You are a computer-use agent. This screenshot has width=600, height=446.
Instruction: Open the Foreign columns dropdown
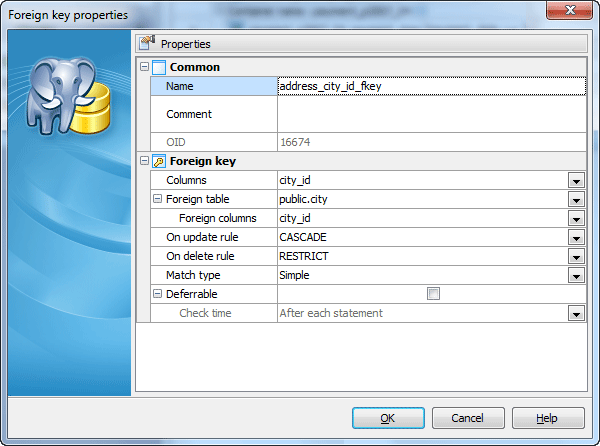[576, 218]
